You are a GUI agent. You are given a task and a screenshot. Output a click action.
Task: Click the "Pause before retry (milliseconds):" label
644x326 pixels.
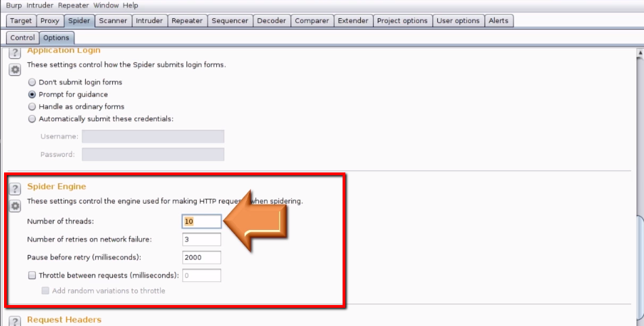(84, 258)
